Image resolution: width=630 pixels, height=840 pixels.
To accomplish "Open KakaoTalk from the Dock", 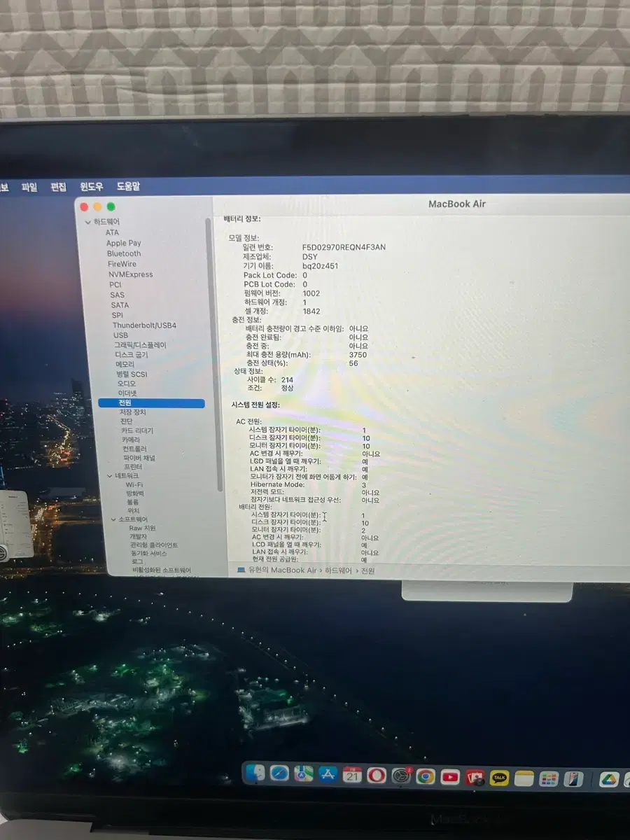I will tap(499, 778).
